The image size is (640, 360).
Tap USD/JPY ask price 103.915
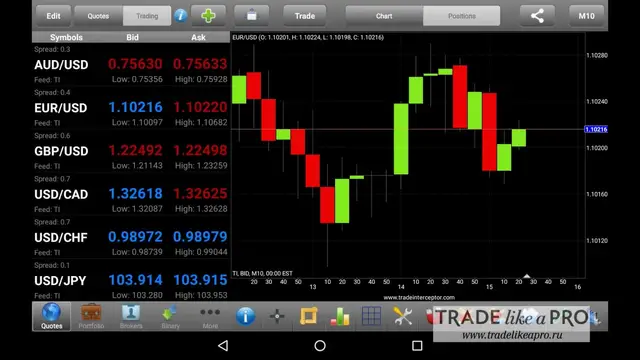tap(200, 280)
